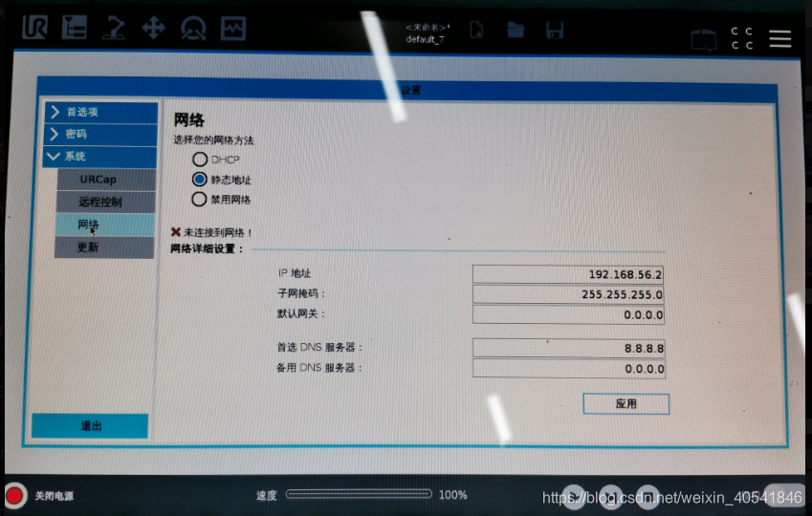Select the 禁用网络 radio button
Image resolution: width=812 pixels, height=516 pixels.
199,200
